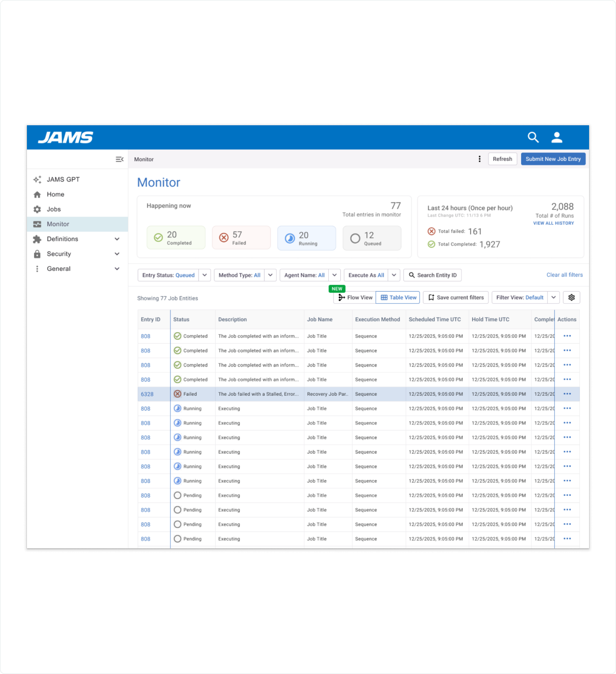The height and width of the screenshot is (674, 616).
Task: Expand the Definitions sidebar section
Action: (x=117, y=239)
